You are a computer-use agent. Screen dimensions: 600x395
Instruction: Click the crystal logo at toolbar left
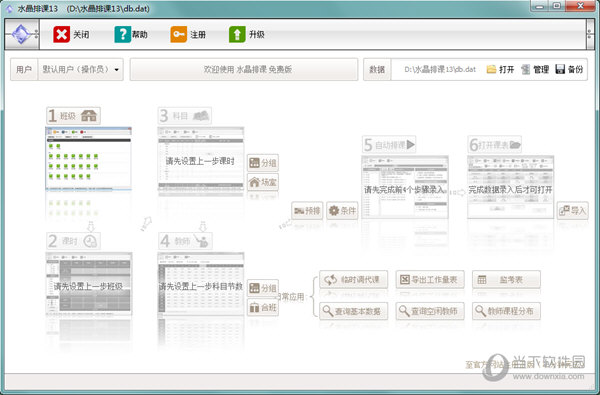[21, 34]
